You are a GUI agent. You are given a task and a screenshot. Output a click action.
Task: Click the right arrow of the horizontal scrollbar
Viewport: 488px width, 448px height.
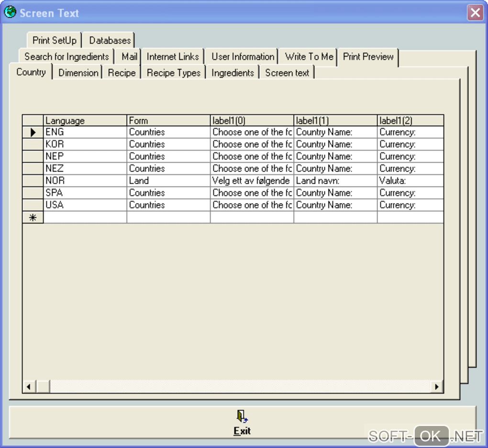click(437, 387)
